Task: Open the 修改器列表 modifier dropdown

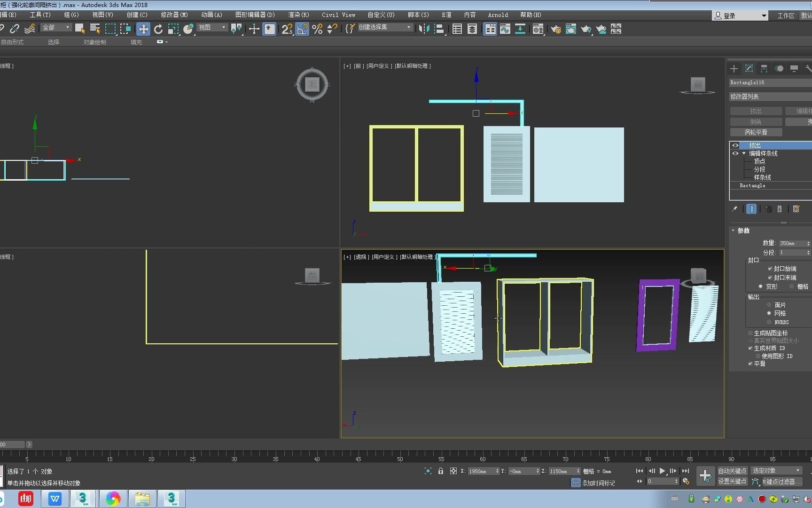Action: click(770, 96)
